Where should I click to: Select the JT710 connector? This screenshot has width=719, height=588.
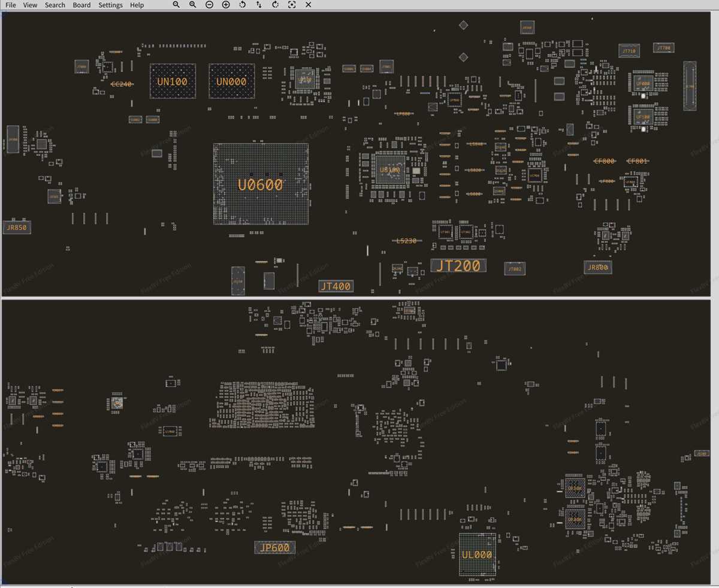click(x=629, y=51)
